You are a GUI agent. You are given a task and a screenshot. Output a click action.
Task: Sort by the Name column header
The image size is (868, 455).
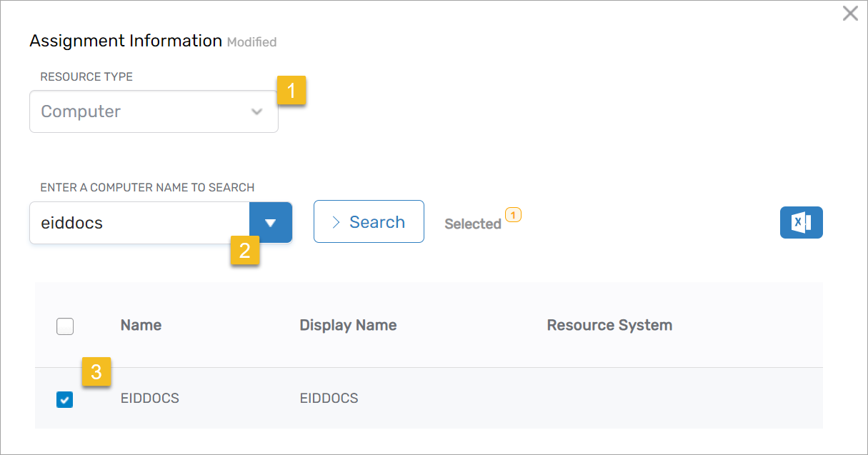click(x=141, y=326)
